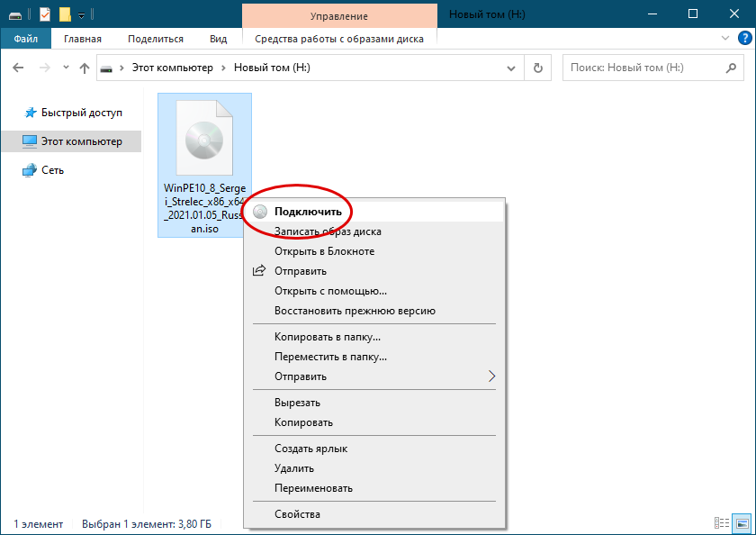Screen dimensions: 756x535
Task: Click the disc icon beside Подключить
Action: click(x=260, y=212)
